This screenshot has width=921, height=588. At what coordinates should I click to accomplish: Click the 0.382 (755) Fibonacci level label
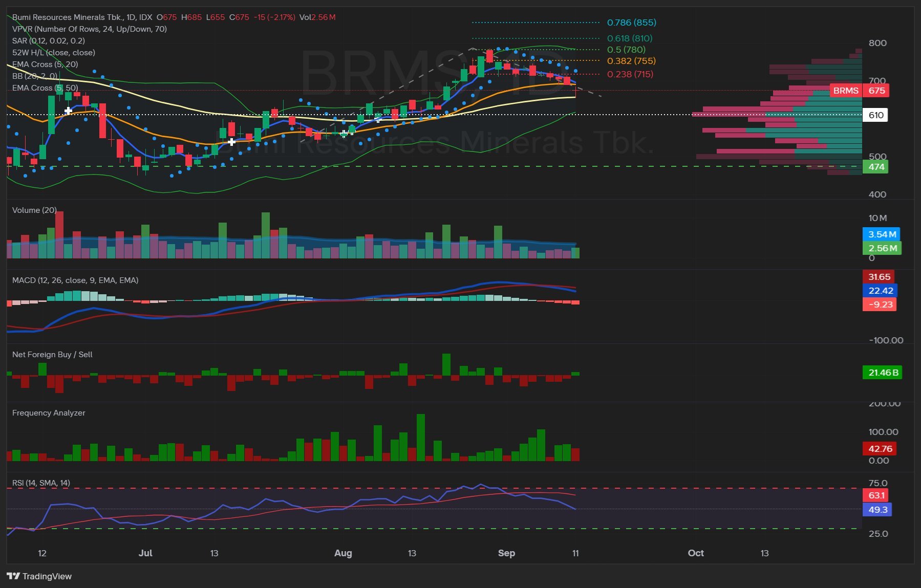pyautogui.click(x=631, y=61)
